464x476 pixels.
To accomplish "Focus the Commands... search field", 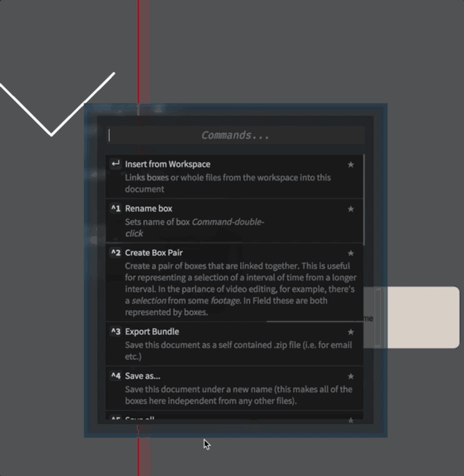I will pyautogui.click(x=236, y=136).
